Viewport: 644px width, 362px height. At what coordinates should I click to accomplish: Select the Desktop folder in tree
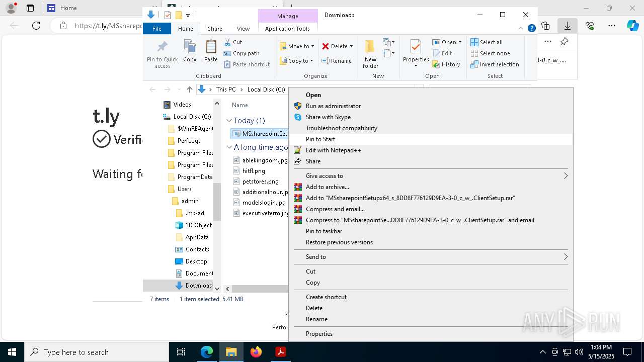pos(196,261)
